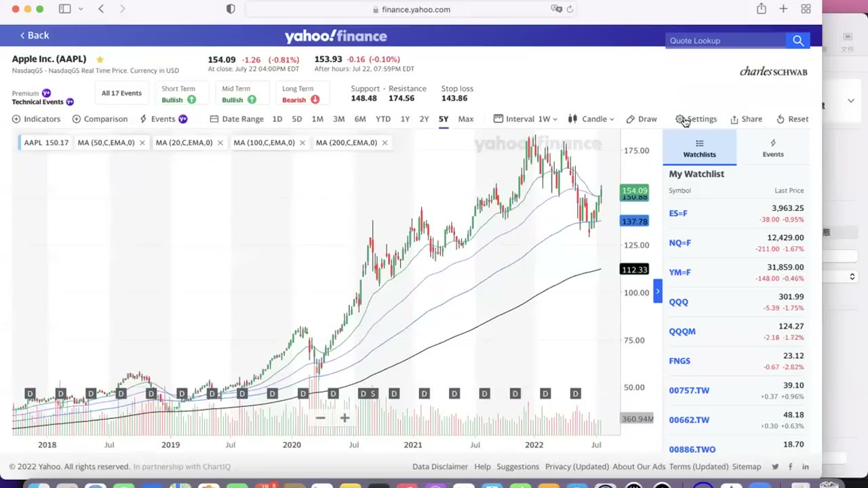The image size is (868, 488).
Task: Expand the Candle chart type dropdown
Action: click(591, 119)
